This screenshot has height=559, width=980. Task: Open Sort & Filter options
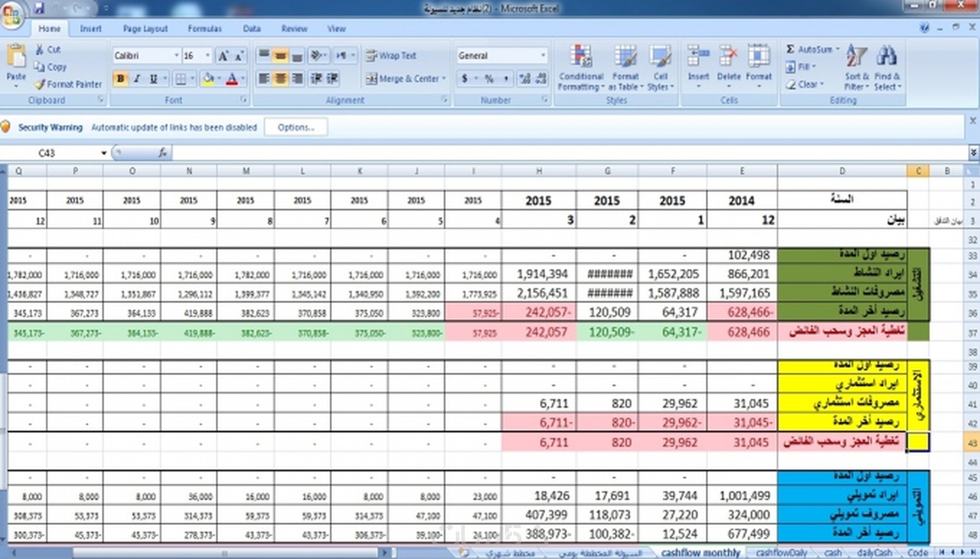[856, 67]
